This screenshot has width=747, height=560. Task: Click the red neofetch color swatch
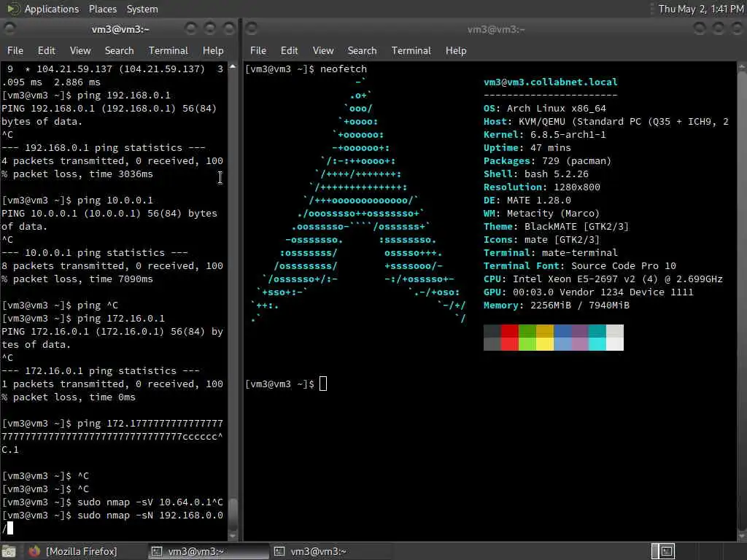tap(510, 338)
